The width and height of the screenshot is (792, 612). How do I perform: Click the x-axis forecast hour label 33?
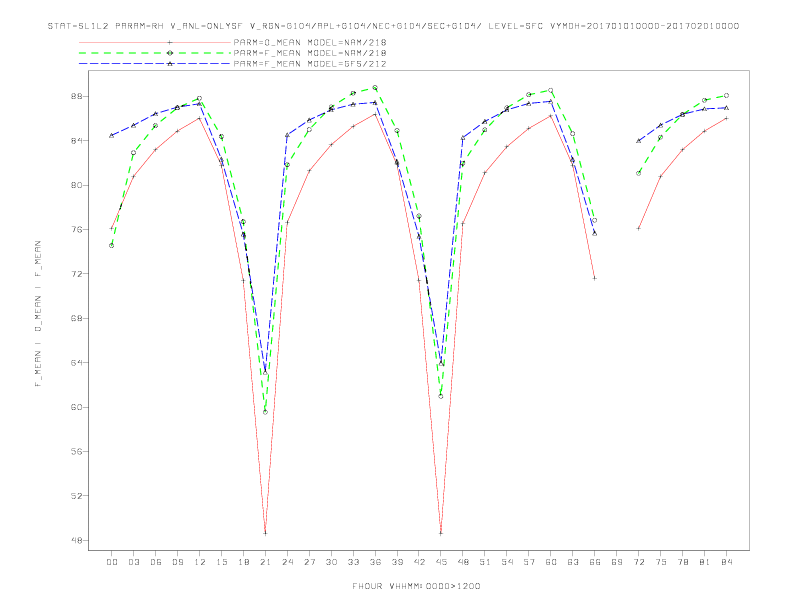pos(353,562)
